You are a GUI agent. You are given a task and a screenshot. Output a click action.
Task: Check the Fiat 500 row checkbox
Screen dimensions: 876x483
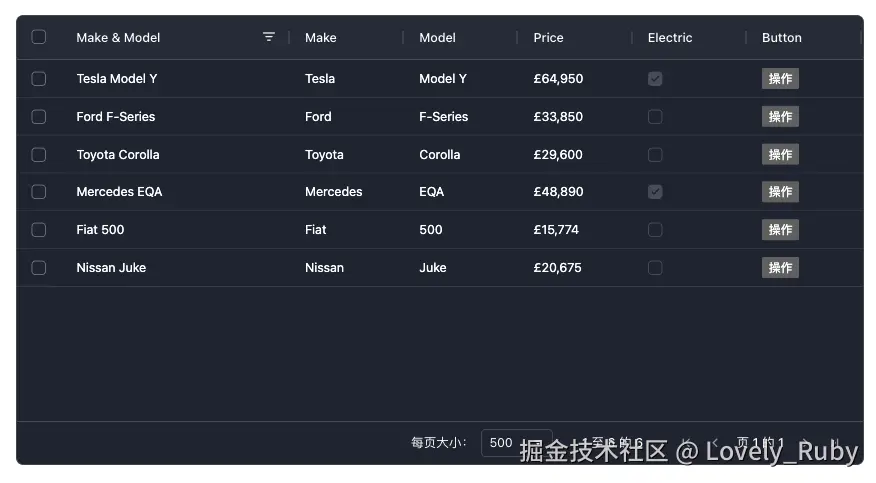(39, 230)
